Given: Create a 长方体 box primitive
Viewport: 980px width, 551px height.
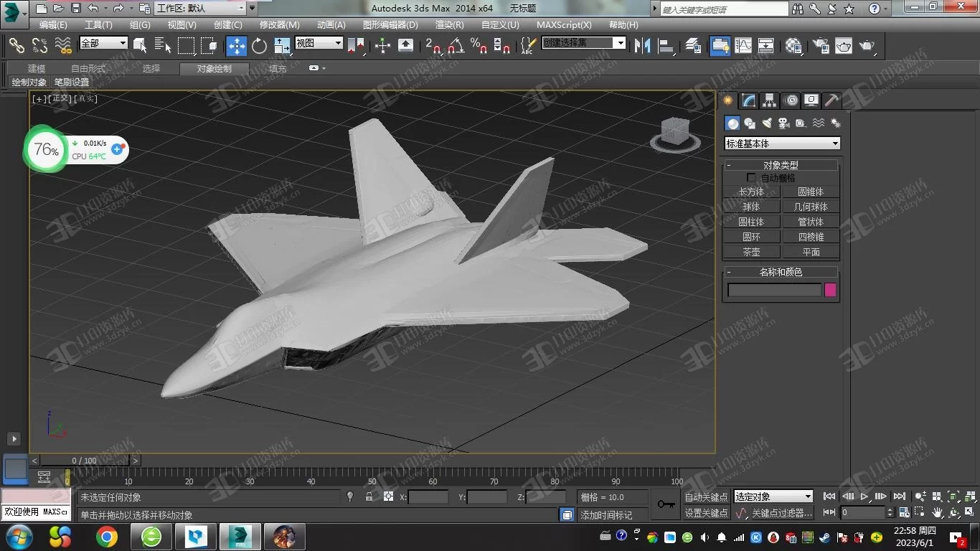Looking at the screenshot, I should point(751,192).
